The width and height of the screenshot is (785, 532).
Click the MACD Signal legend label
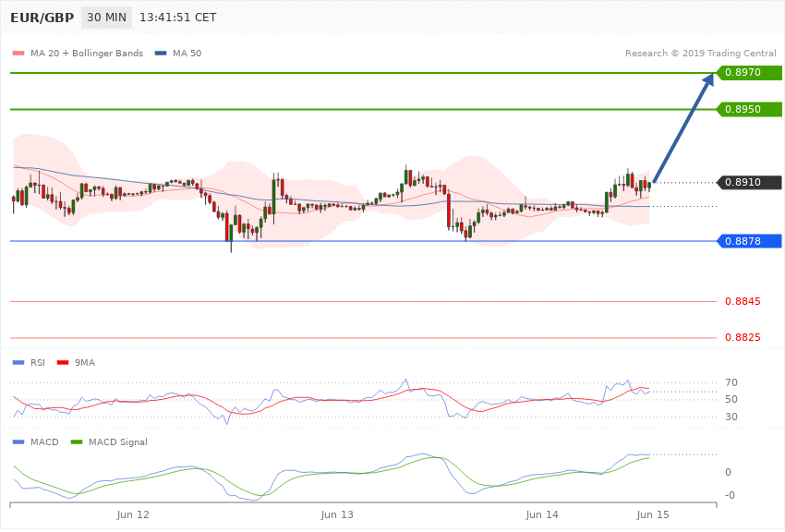click(118, 441)
